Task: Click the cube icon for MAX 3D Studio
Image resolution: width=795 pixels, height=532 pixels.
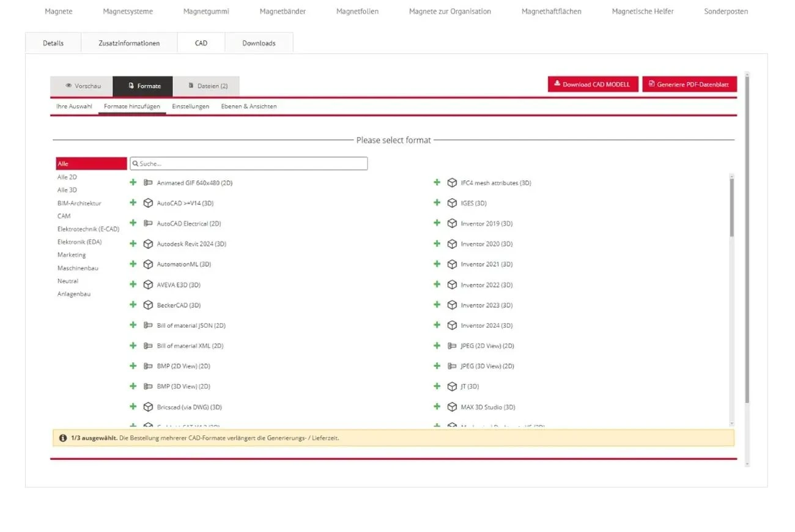Action: (452, 407)
